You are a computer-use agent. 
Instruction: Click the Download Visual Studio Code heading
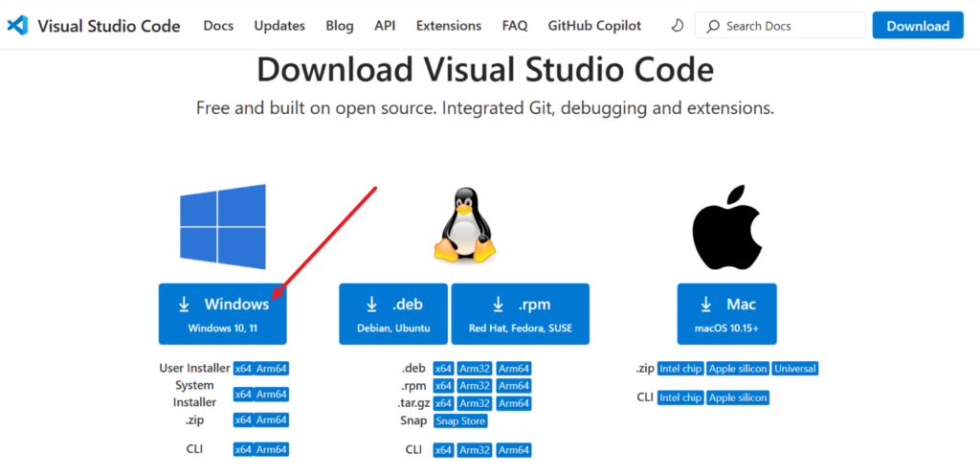pyautogui.click(x=485, y=69)
